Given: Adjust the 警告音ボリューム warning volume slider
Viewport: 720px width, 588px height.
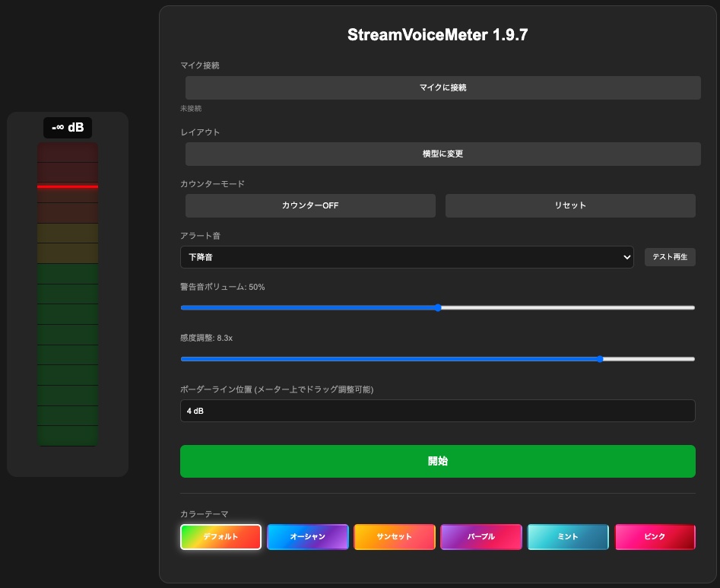Looking at the screenshot, I should tap(437, 307).
